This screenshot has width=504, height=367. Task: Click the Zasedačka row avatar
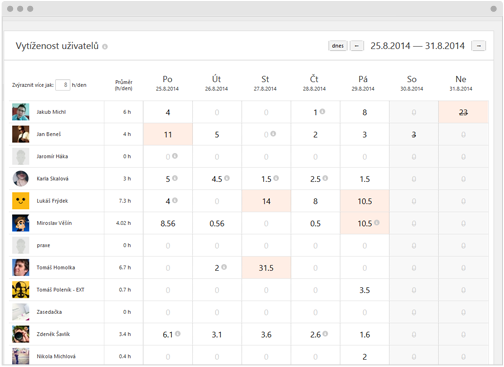(x=21, y=312)
